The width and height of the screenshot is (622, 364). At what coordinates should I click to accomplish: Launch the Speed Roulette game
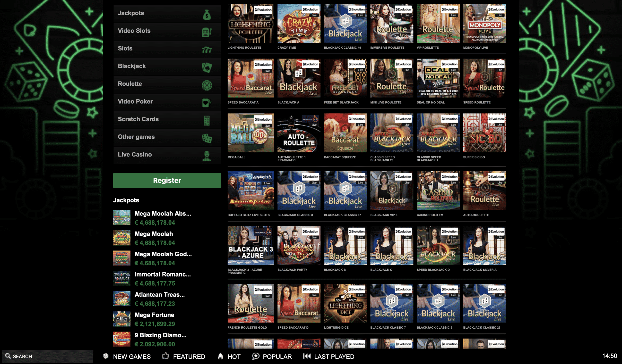[x=484, y=78]
